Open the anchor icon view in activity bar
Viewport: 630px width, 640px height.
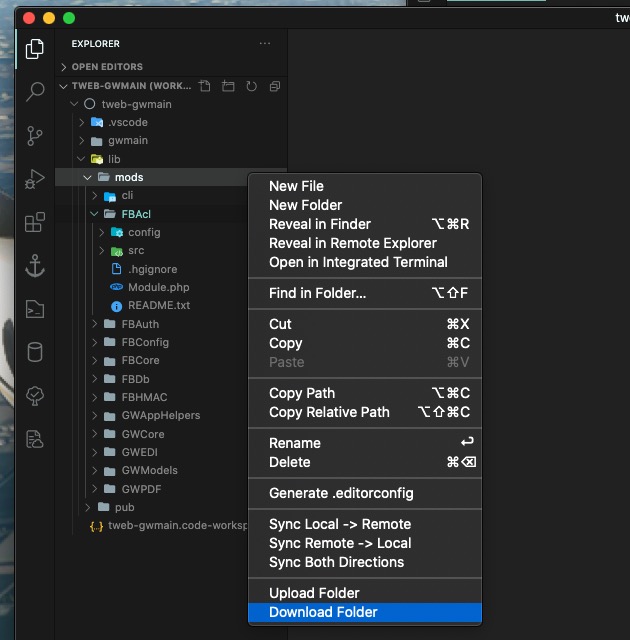pos(35,266)
